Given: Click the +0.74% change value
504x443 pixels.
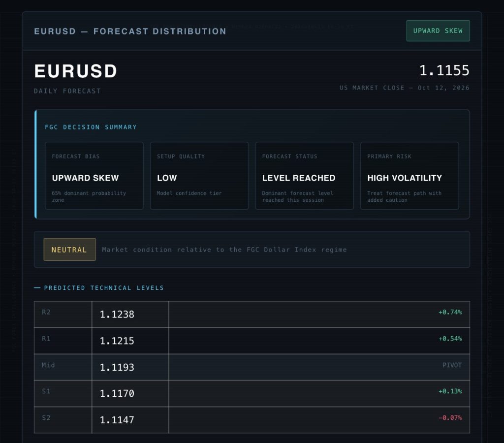Looking at the screenshot, I should [x=450, y=312].
